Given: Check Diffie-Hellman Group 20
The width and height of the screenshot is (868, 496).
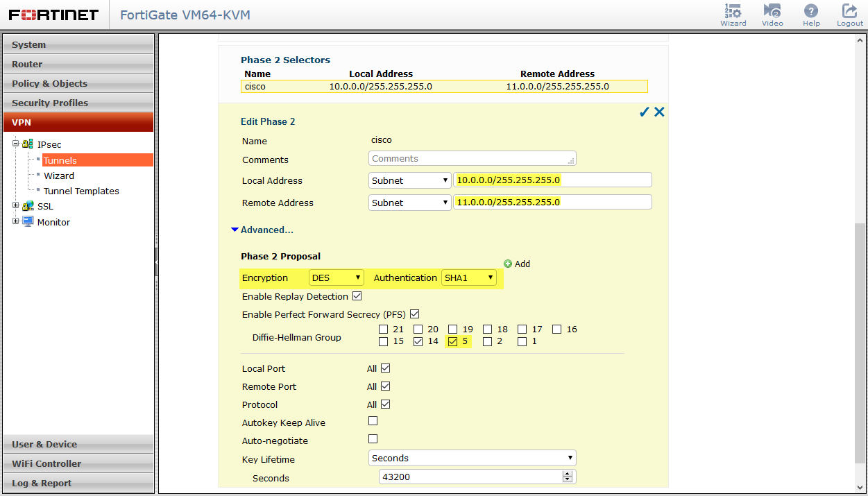Looking at the screenshot, I should pos(418,330).
